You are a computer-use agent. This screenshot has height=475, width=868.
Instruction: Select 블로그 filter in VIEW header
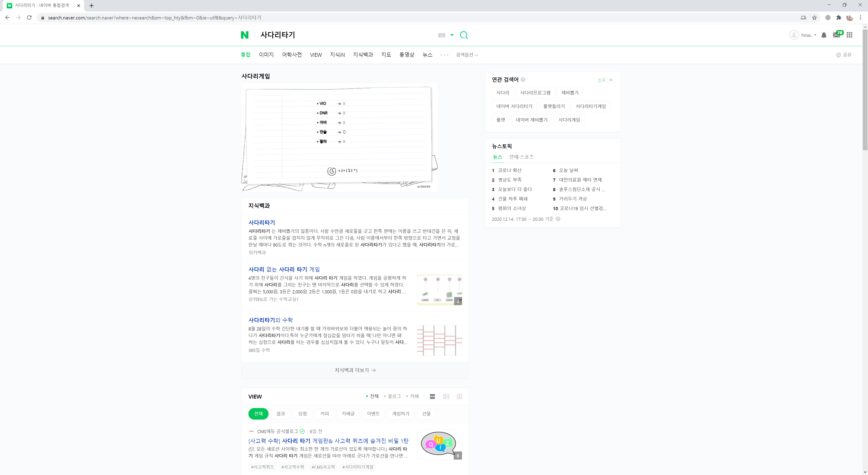393,397
